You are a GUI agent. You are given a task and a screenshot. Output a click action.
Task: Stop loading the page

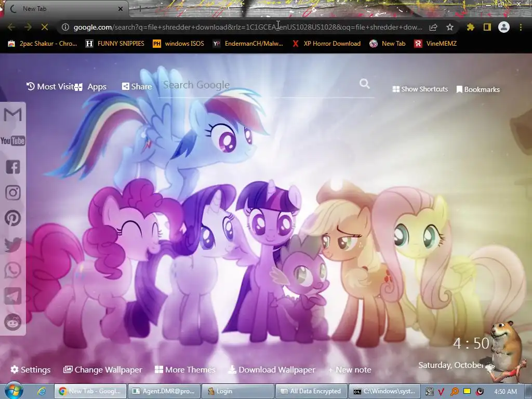point(45,27)
